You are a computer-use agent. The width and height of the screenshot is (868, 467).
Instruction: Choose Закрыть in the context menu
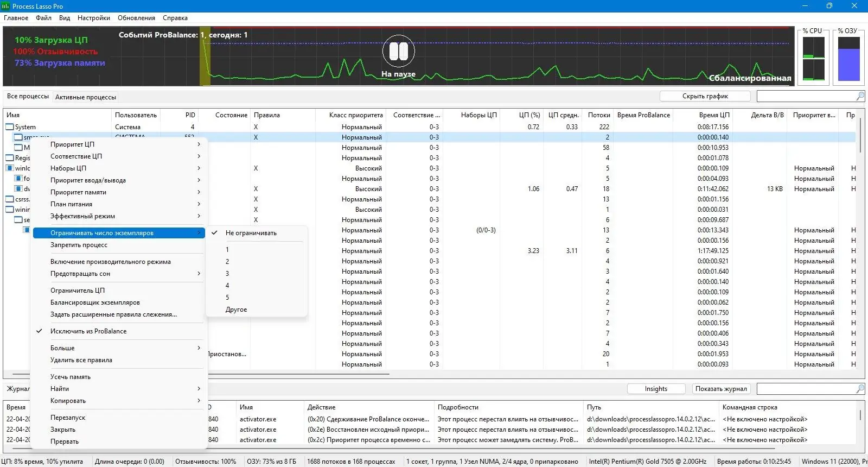coord(119,430)
